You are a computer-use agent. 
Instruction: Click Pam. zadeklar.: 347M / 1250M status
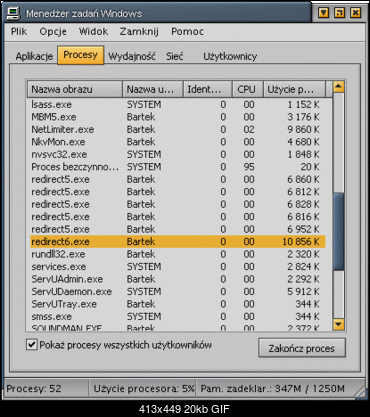[x=273, y=389]
